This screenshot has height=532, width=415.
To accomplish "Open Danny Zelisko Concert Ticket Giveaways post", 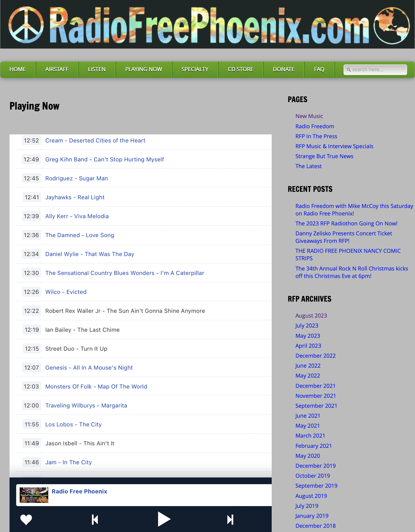I will pos(344,237).
